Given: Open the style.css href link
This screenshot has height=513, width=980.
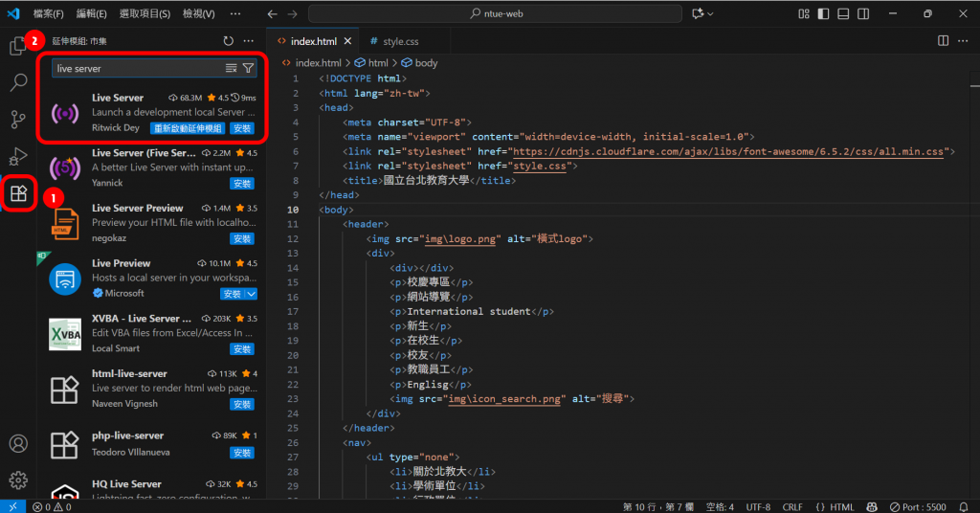Looking at the screenshot, I should tap(540, 167).
